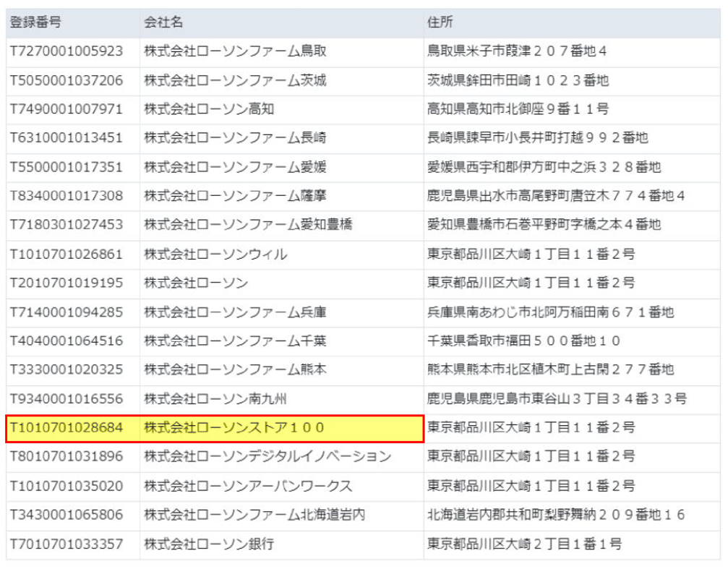The width and height of the screenshot is (728, 569).
Task: Click address 鹿児島県出水市高尾野町唐笠木７７４番地４
Action: tap(556, 196)
